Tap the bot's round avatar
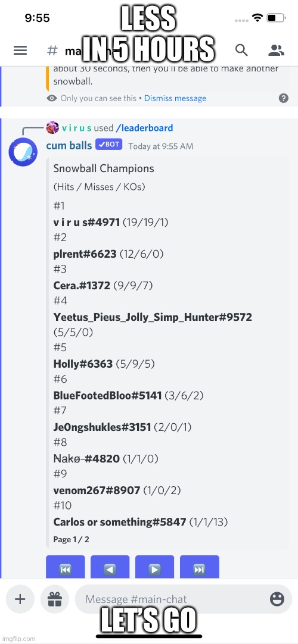 coord(23,152)
